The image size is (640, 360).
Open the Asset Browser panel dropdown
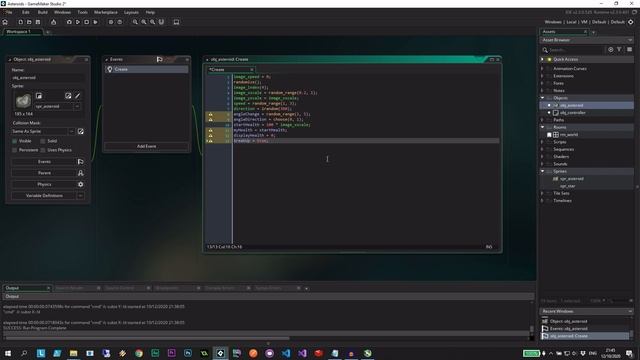630,40
